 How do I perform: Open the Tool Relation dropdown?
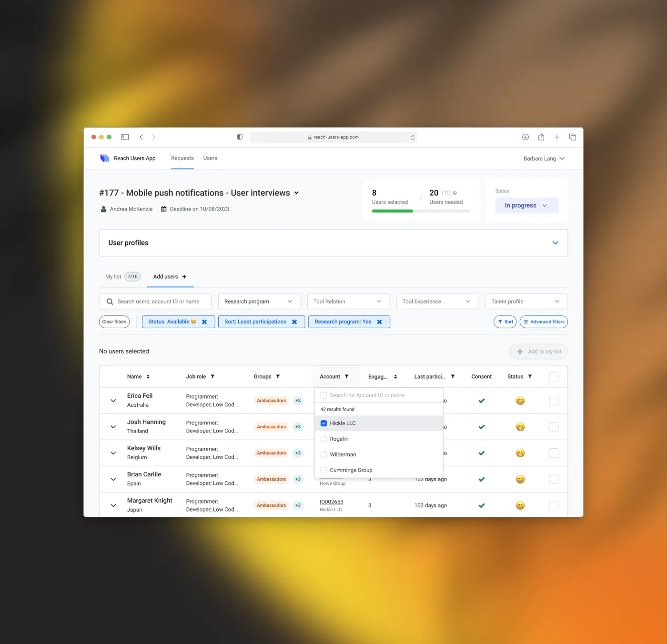click(348, 302)
